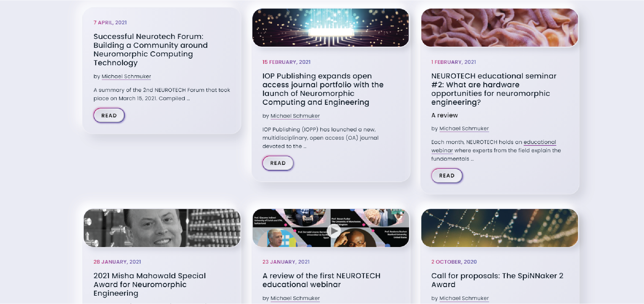Image resolution: width=644 pixels, height=304 pixels.
Task: Follow the educational webinar inline link
Action: pyautogui.click(x=539, y=142)
